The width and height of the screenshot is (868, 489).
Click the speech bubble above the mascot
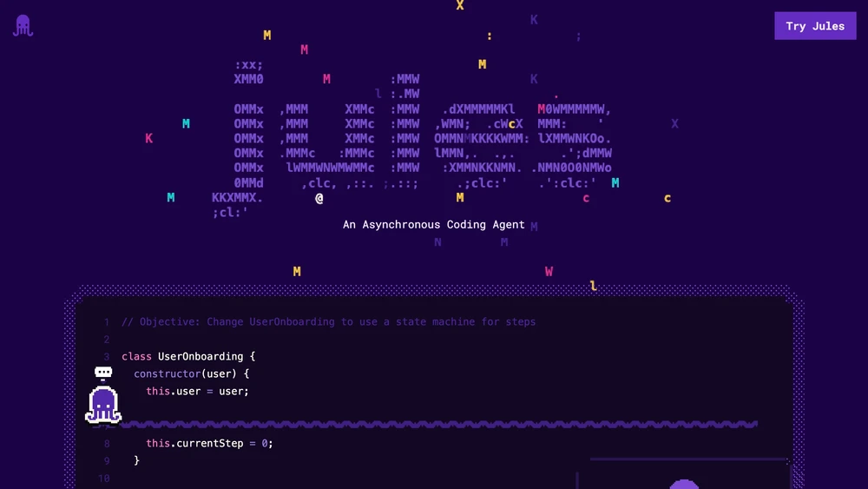[103, 373]
